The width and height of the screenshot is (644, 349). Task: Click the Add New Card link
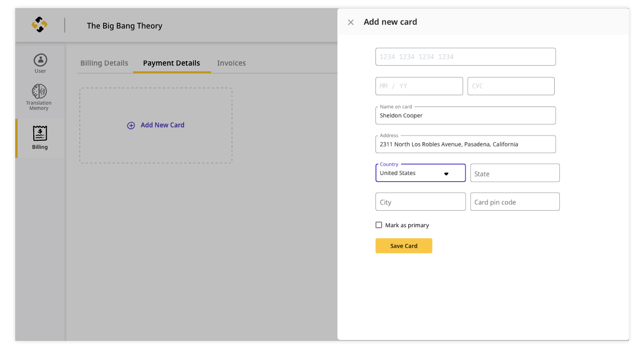163,125
